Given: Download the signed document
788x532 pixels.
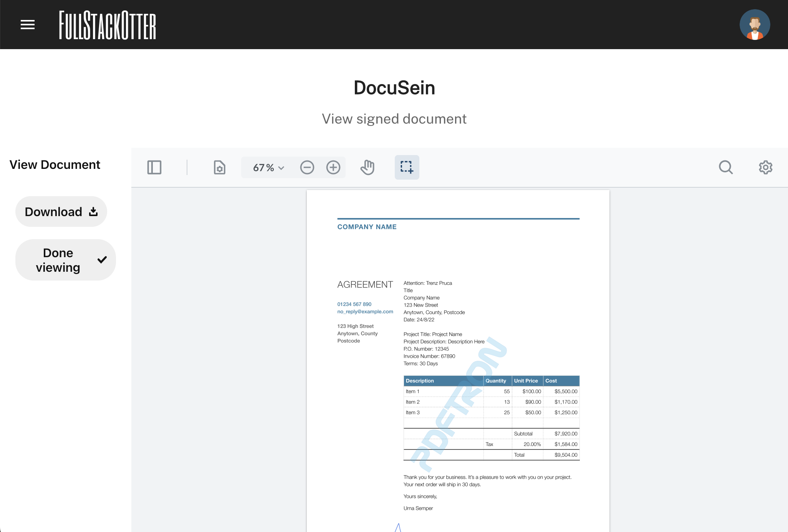Looking at the screenshot, I should coord(61,211).
